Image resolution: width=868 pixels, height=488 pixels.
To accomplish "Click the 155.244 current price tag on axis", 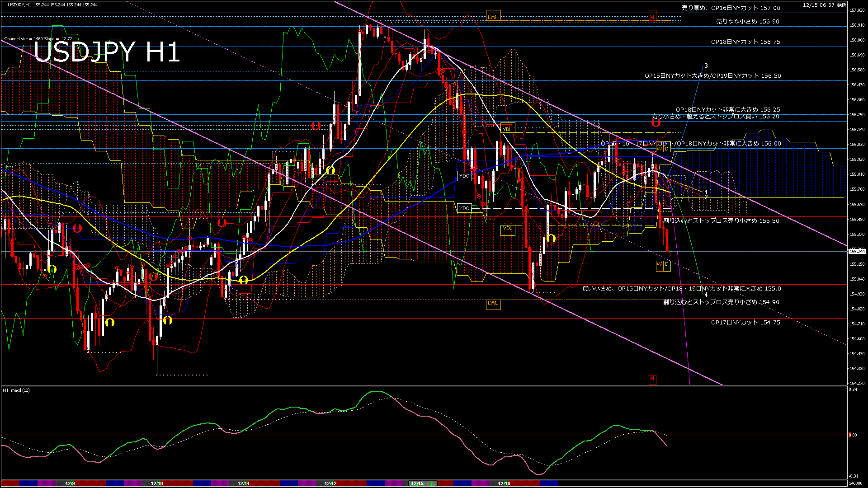I will tap(857, 252).
